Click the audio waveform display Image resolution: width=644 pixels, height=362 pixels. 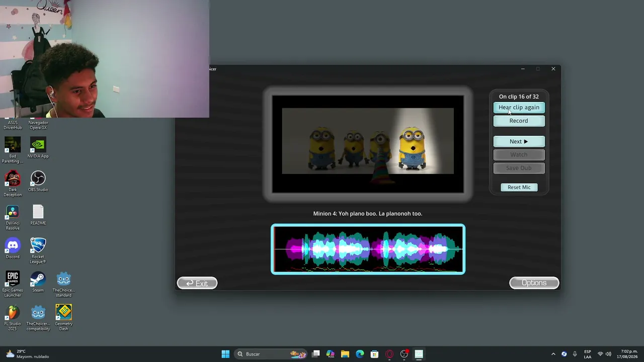(368, 249)
